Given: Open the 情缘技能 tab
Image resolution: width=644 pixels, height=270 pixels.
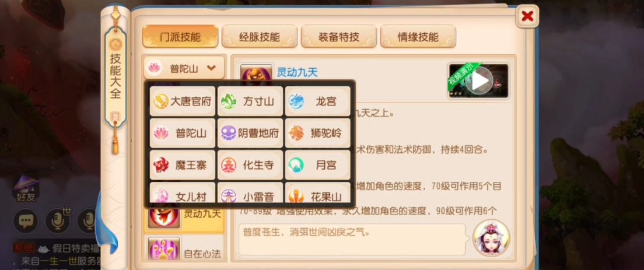Looking at the screenshot, I should 418,37.
